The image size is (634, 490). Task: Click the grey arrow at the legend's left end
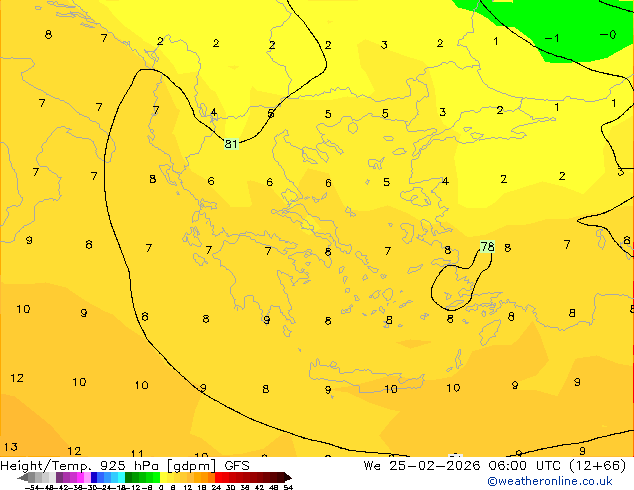[x=22, y=477]
